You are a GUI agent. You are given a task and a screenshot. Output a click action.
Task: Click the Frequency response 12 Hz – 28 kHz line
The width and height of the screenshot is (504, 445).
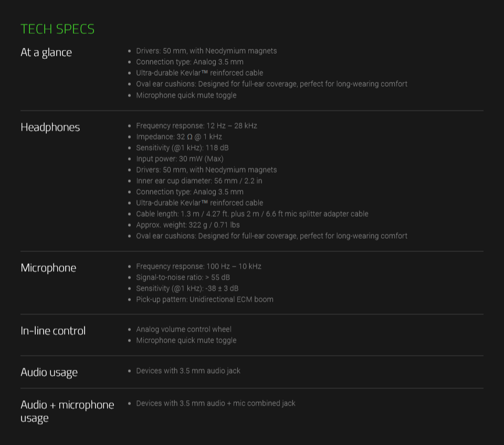196,126
